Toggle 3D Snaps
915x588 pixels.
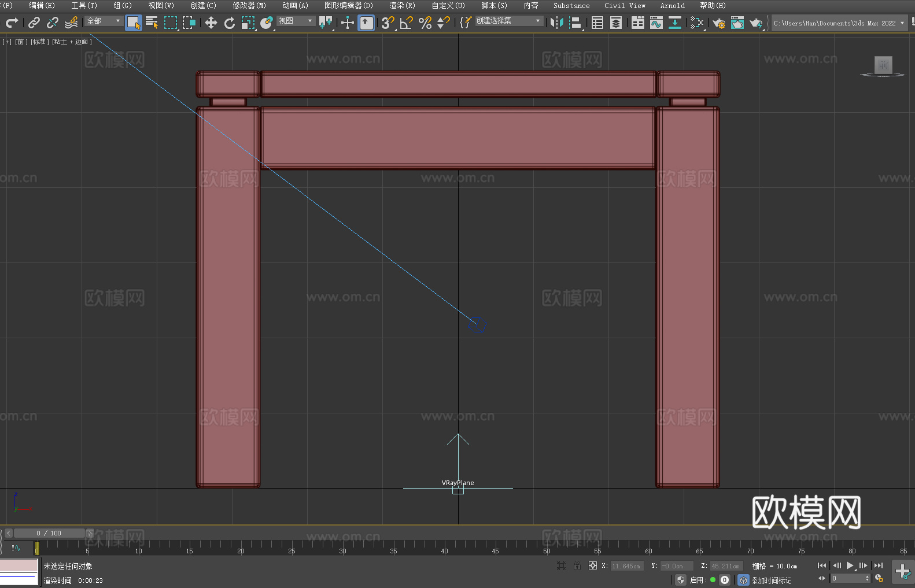388,23
